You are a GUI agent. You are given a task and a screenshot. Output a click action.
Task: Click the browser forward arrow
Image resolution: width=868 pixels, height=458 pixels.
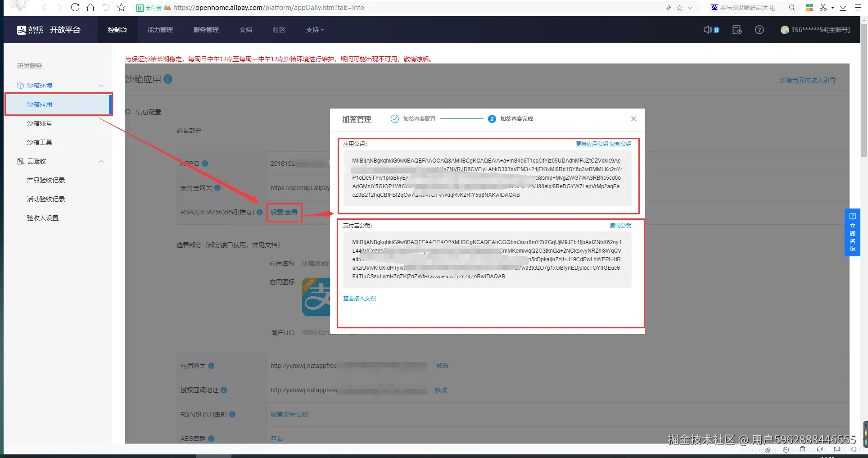pos(60,8)
